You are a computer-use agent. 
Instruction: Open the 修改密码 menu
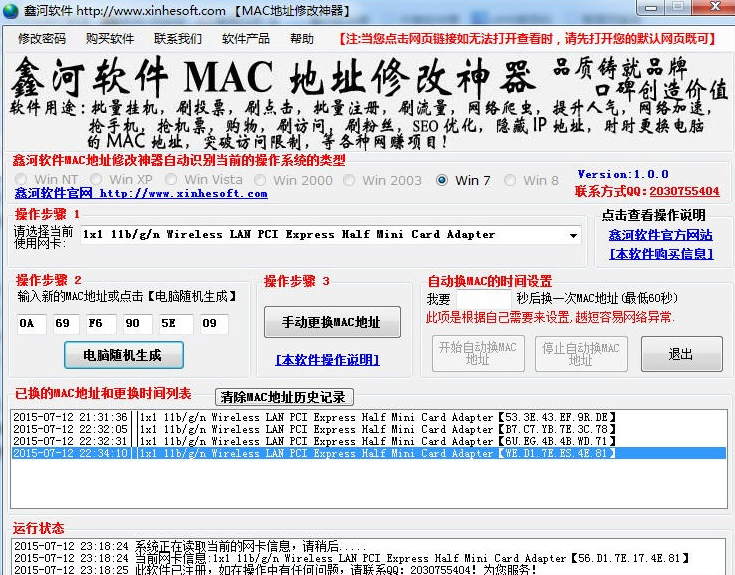(x=42, y=39)
